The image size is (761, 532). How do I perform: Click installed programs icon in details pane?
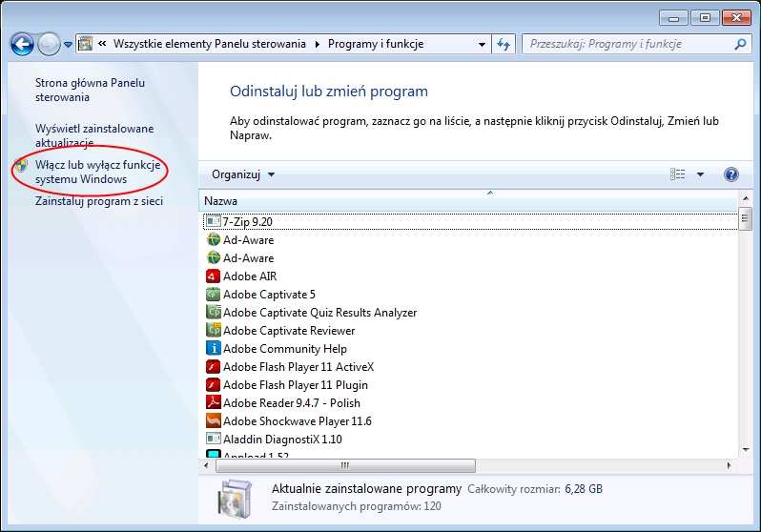click(235, 498)
